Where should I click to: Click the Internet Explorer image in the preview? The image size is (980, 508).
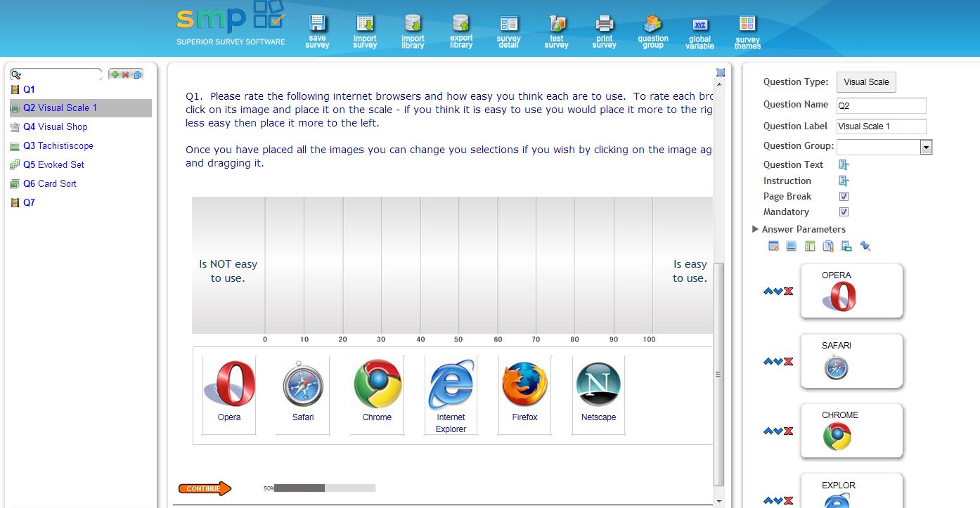(x=451, y=384)
